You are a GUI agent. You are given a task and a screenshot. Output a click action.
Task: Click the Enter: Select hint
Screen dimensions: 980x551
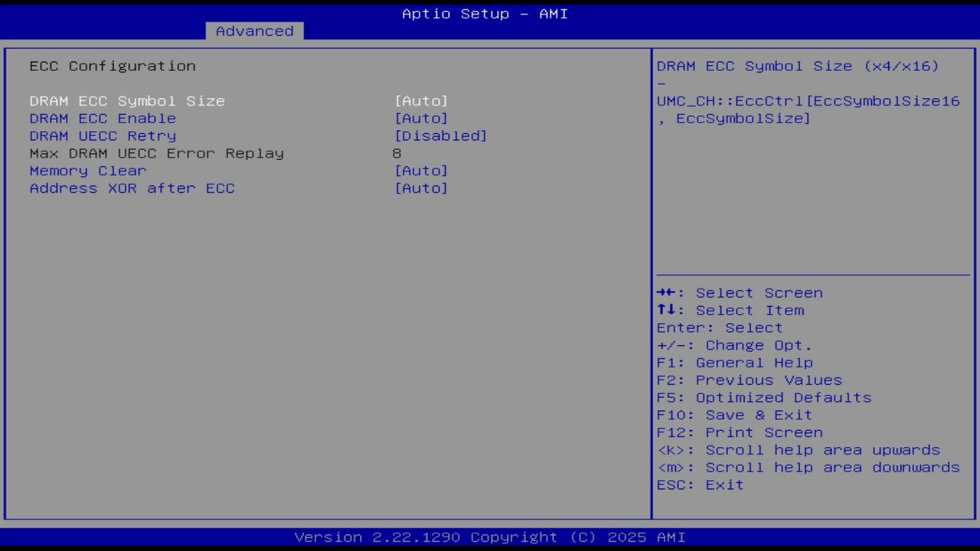tap(720, 328)
